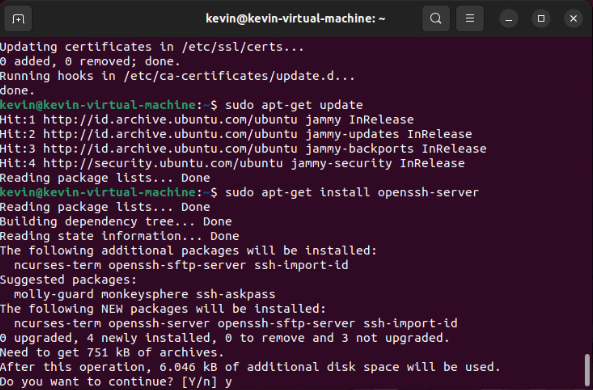Click the 'After this operation, 6.046 kB' line

tap(250, 367)
